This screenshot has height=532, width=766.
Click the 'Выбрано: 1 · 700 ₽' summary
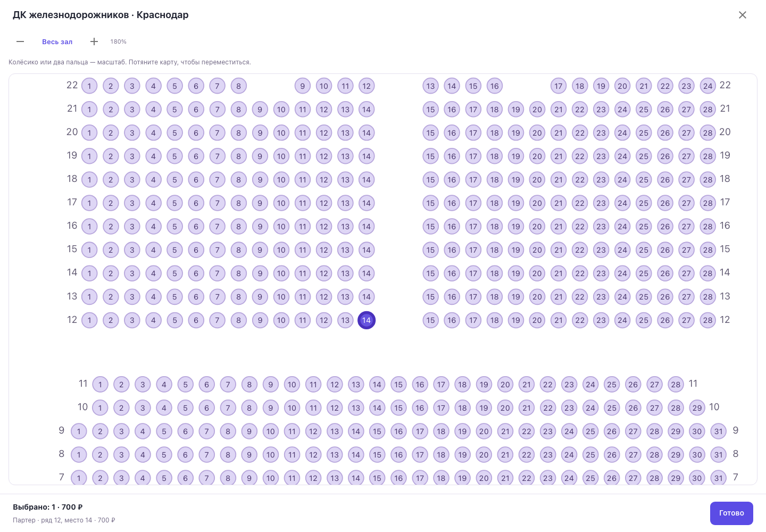[48, 507]
